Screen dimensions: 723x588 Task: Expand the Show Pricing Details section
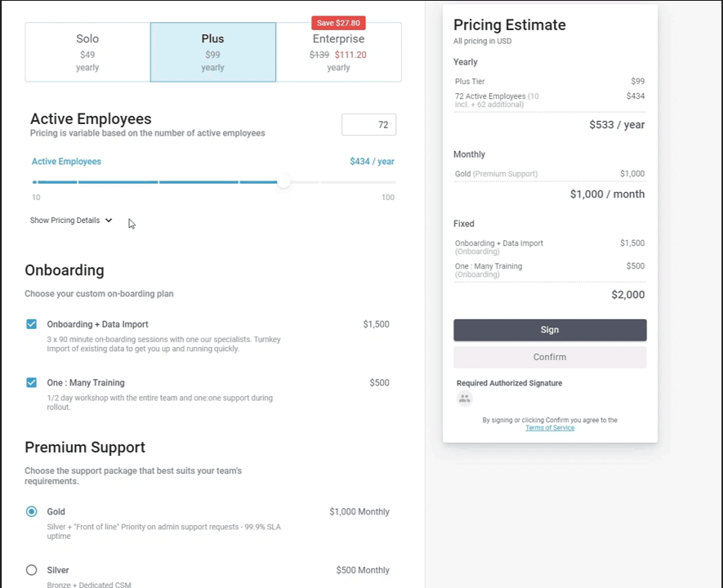tap(65, 220)
